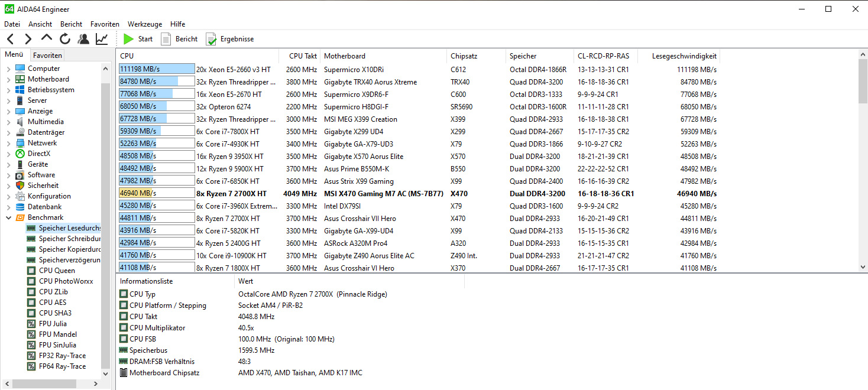The width and height of the screenshot is (868, 390).
Task: Collapse the Benchmark tree node
Action: pos(8,217)
